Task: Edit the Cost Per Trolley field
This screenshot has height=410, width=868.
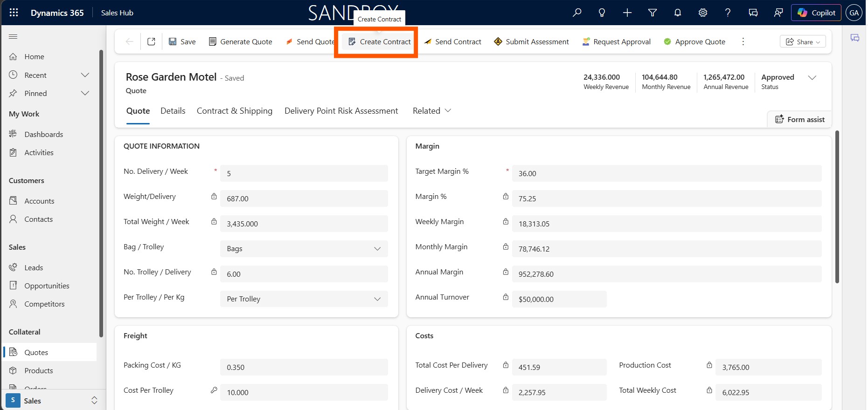Action: click(x=304, y=392)
